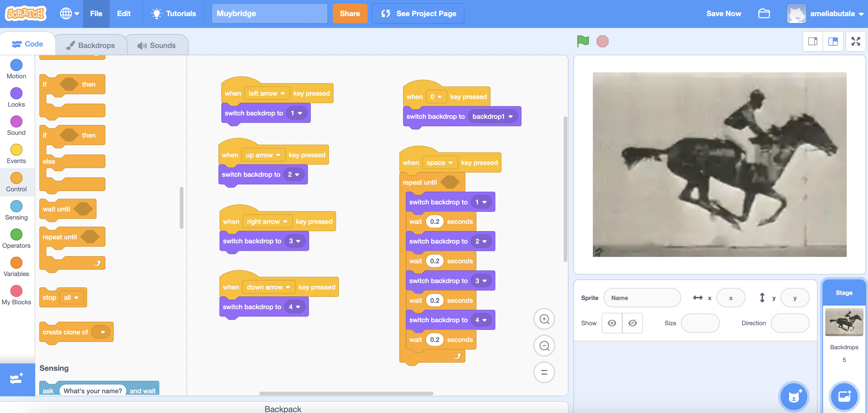Enter full screen stage mode
868x413 pixels.
coord(856,41)
